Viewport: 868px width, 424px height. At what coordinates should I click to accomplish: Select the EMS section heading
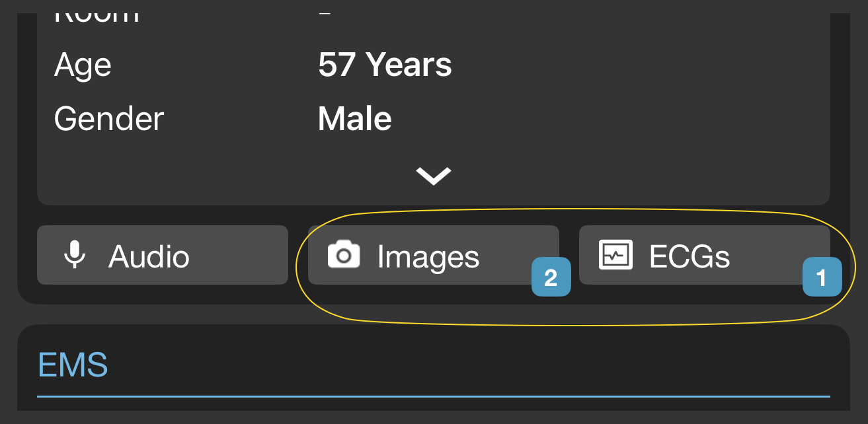coord(73,365)
